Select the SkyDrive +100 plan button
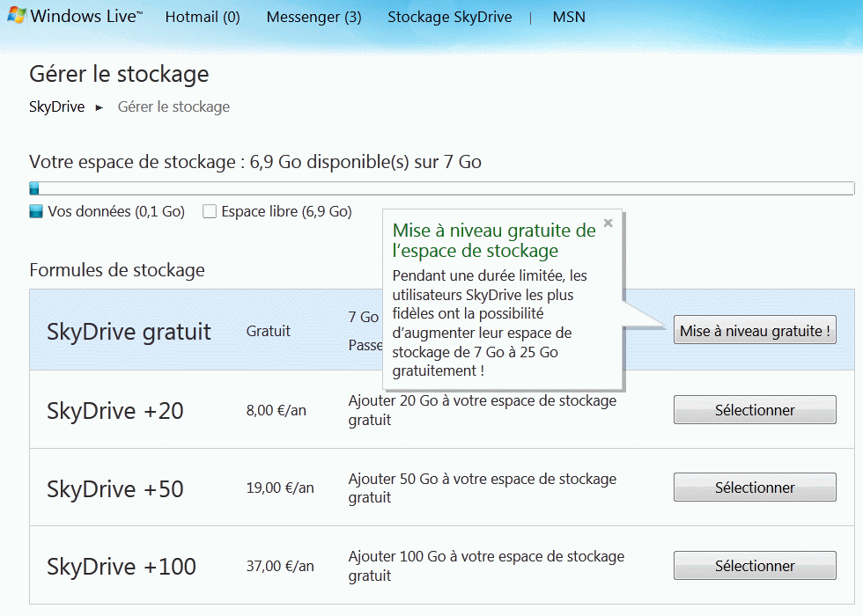The image size is (863, 616). pyautogui.click(x=755, y=565)
